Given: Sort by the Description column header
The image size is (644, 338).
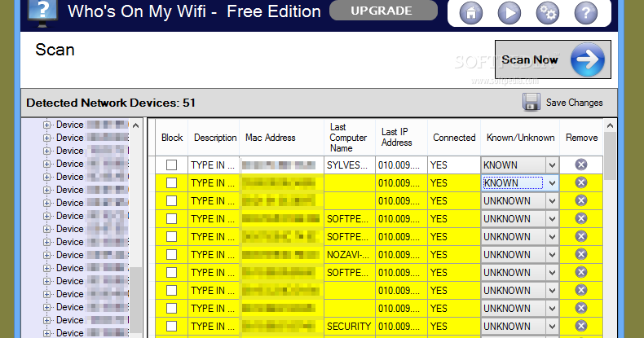Looking at the screenshot, I should (215, 138).
